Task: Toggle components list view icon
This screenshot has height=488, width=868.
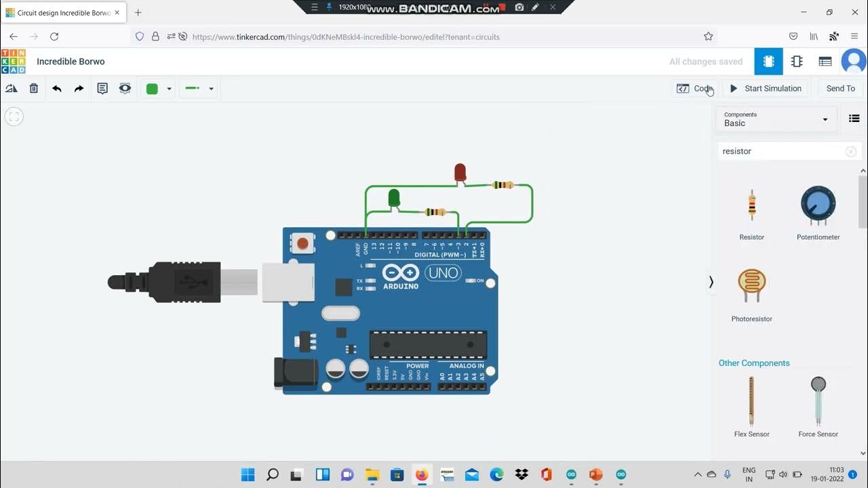Action: click(854, 119)
